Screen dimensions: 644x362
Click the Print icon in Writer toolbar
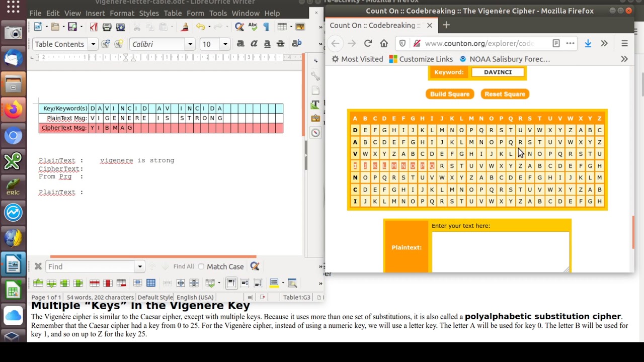click(107, 27)
